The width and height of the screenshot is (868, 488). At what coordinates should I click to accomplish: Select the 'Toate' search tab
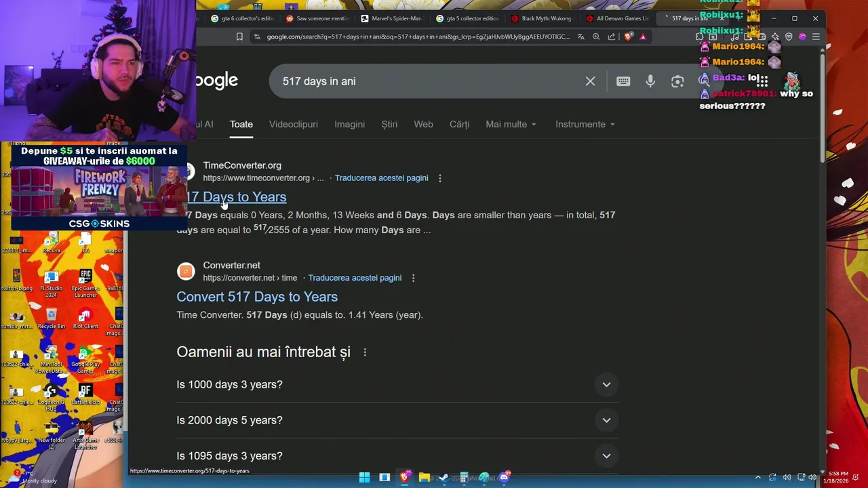(x=241, y=125)
